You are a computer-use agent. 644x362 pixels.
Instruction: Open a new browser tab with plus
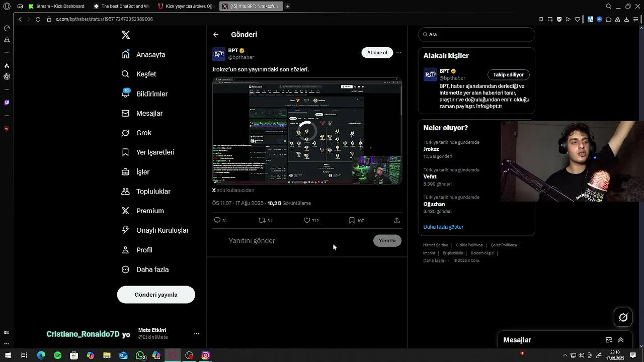coord(287,7)
